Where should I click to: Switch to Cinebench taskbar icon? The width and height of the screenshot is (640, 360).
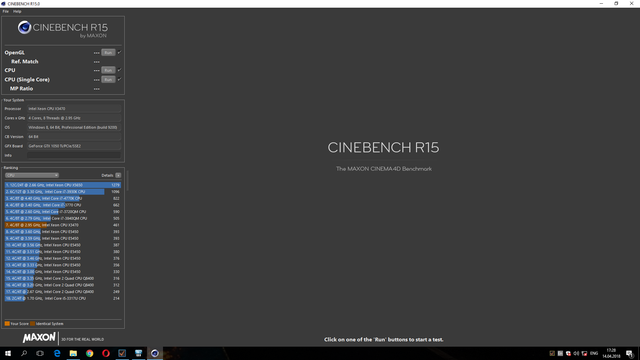coord(155,353)
